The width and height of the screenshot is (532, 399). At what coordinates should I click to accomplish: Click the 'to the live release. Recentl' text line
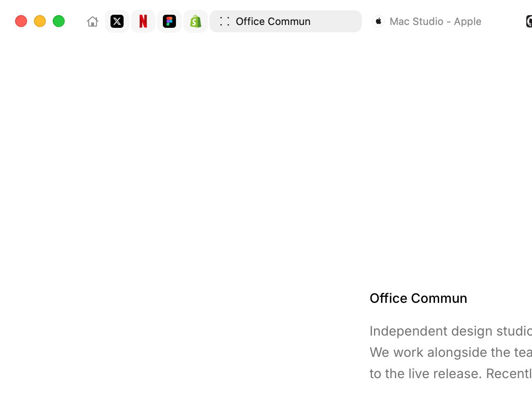pyautogui.click(x=451, y=374)
